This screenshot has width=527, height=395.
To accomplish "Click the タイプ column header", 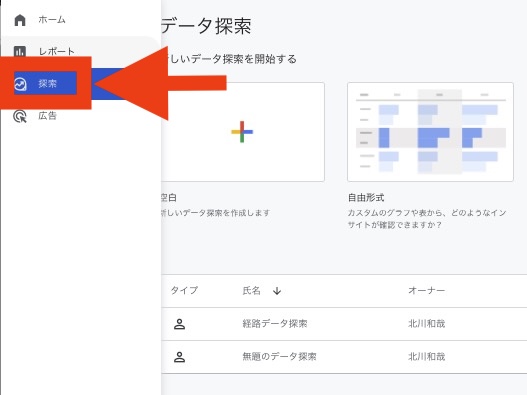I will (184, 290).
